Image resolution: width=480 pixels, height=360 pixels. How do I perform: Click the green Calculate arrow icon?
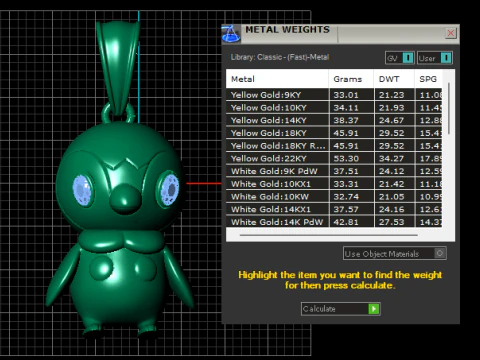(374, 309)
